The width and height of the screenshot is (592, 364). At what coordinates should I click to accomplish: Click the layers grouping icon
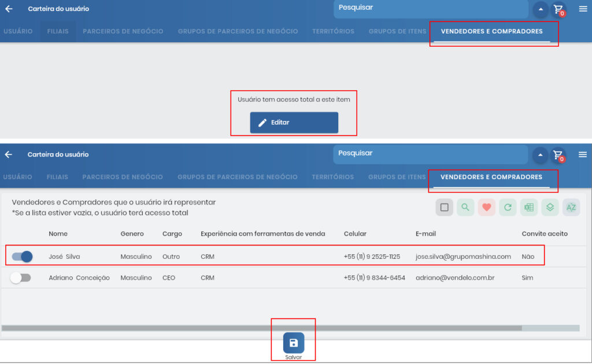click(550, 207)
